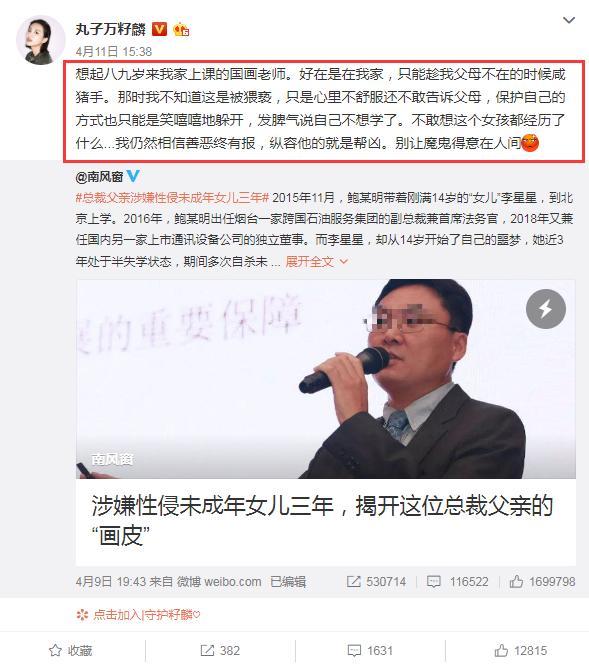589x665 pixels.
Task: Click the crown membership badge icon
Action: point(181,29)
